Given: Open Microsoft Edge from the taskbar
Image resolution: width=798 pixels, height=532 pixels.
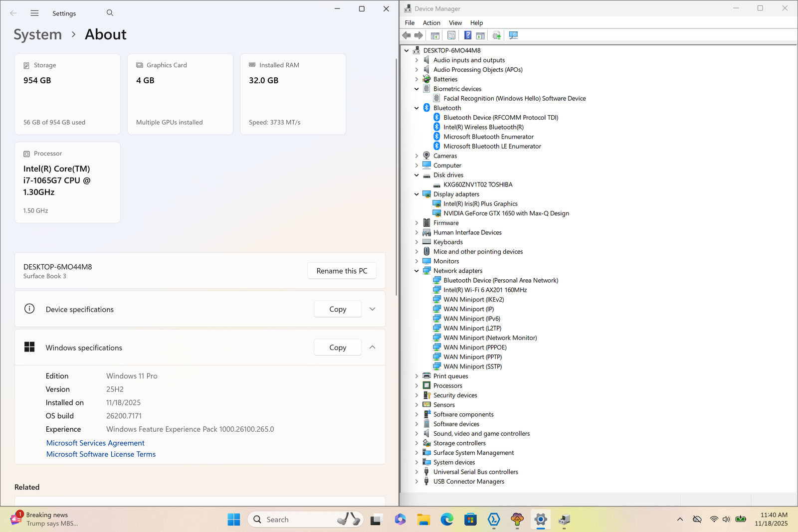Looking at the screenshot, I should (447, 520).
